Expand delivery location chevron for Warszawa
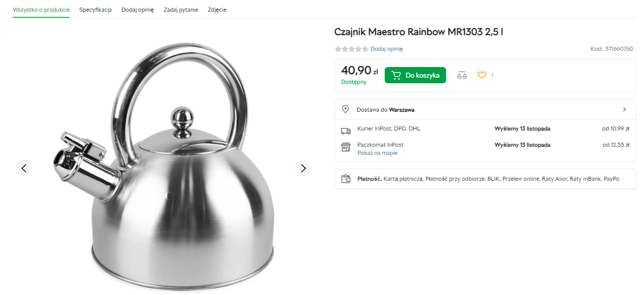The width and height of the screenshot is (644, 295). pos(624,109)
